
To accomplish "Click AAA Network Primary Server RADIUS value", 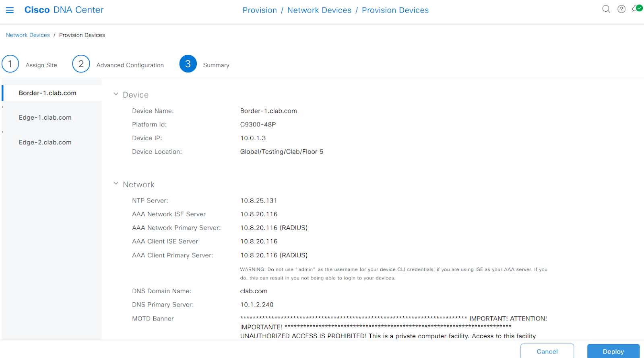I will 274,228.
